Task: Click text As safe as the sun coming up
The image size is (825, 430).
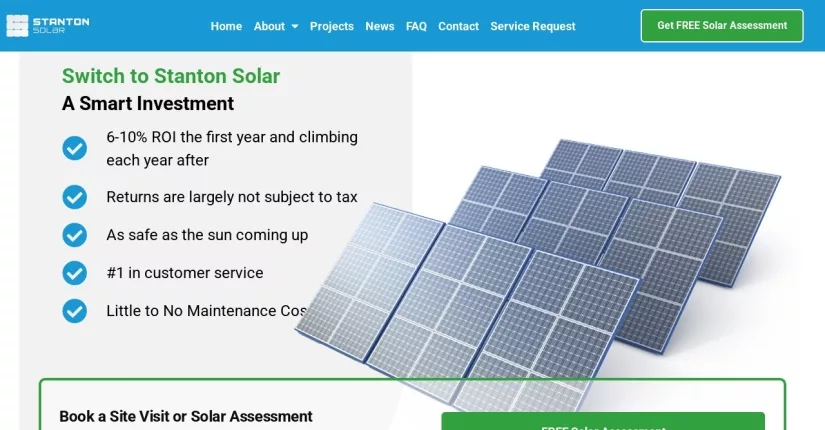Action: click(207, 235)
